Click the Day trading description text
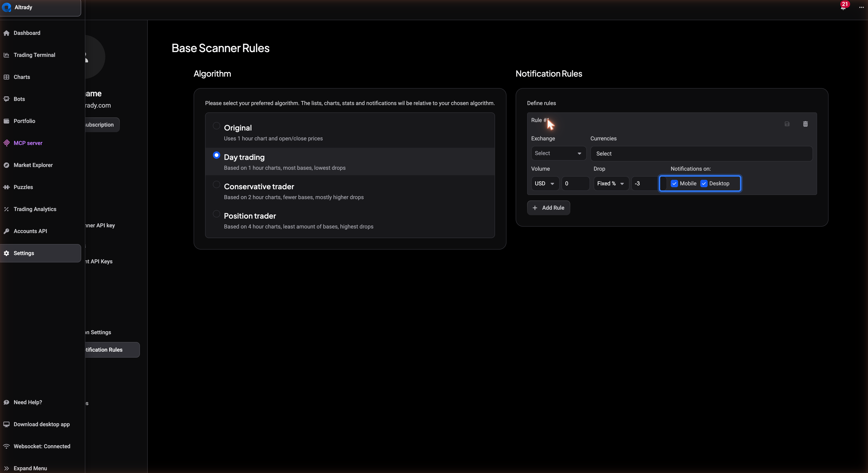The image size is (868, 473). [284, 168]
